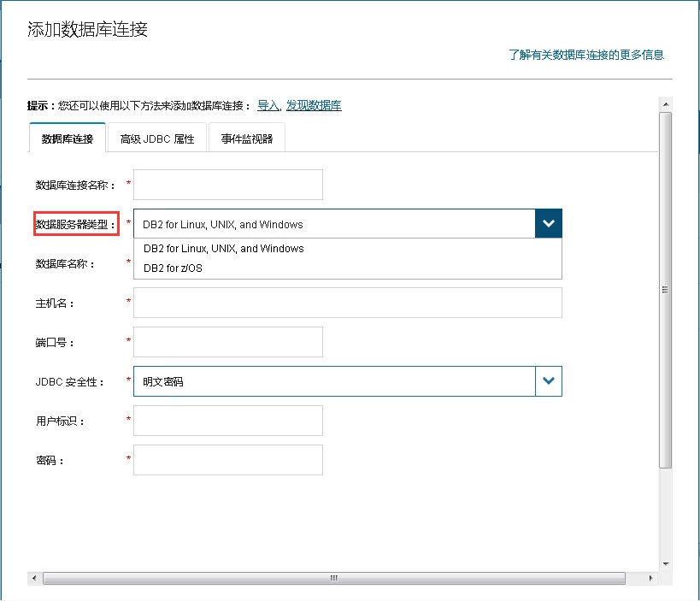Screen dimensions: 700x601
Task: Click the 数据库连接名称 input field
Action: [x=226, y=185]
